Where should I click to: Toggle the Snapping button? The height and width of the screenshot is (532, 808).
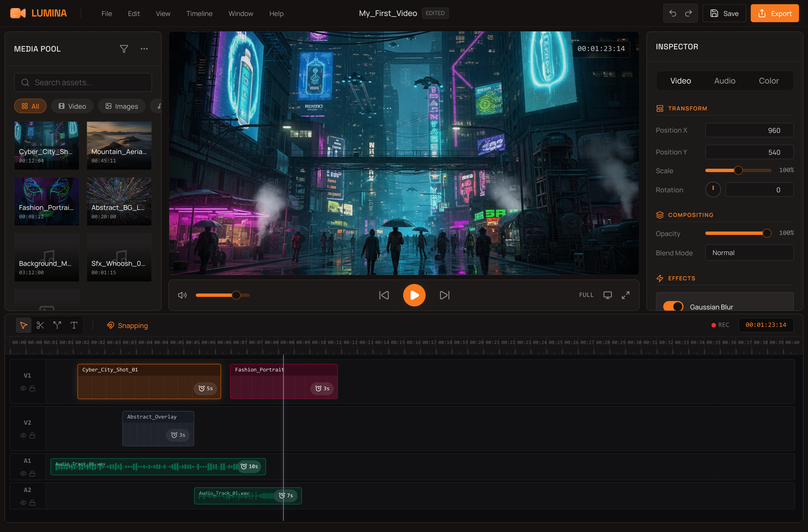click(x=127, y=325)
